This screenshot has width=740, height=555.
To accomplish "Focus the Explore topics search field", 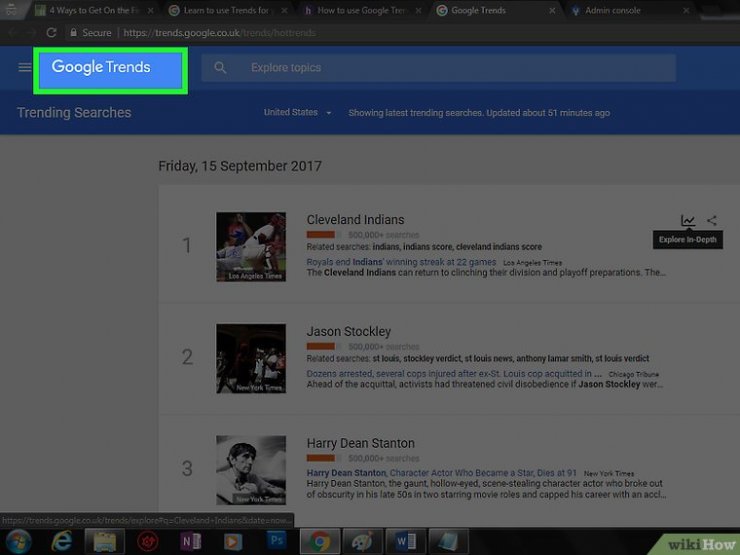I will pyautogui.click(x=438, y=67).
